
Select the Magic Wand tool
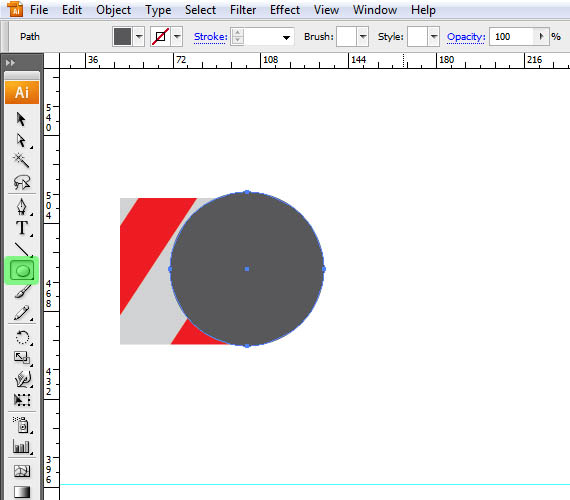click(21, 160)
